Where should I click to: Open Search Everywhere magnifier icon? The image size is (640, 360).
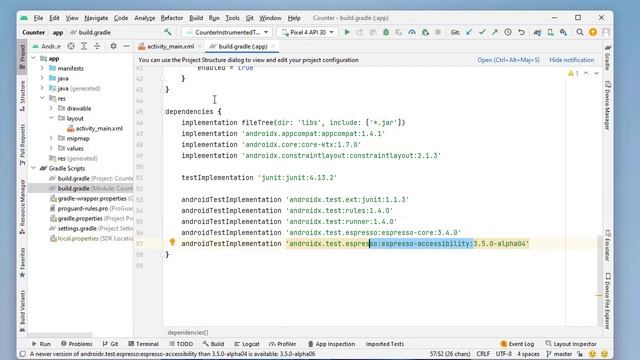(580, 32)
